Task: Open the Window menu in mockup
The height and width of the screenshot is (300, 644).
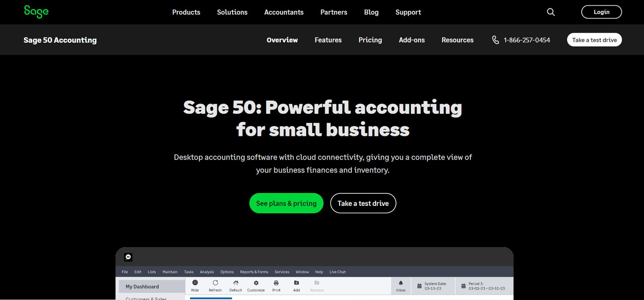Action: [302, 272]
